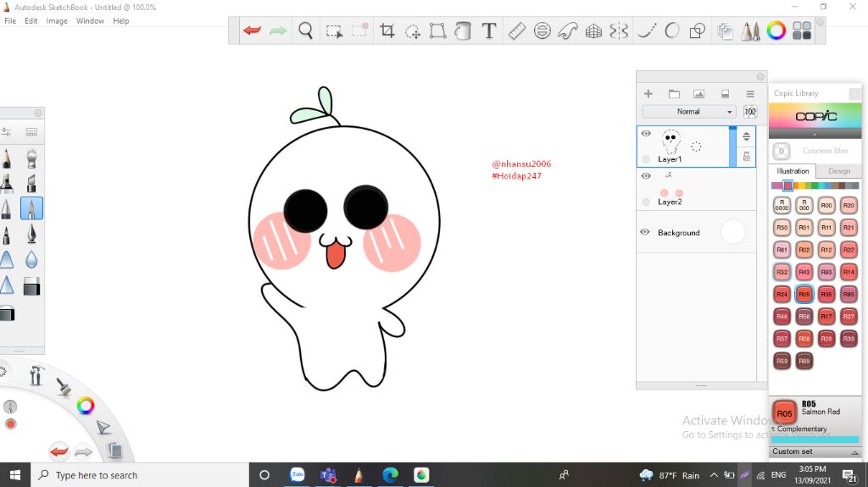Add an image layer
The width and height of the screenshot is (868, 487).
[x=699, y=93]
